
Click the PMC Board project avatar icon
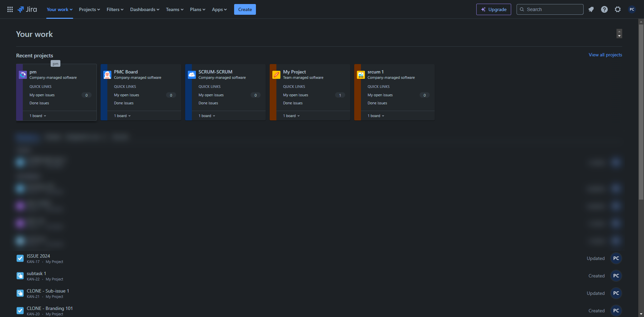tap(107, 75)
